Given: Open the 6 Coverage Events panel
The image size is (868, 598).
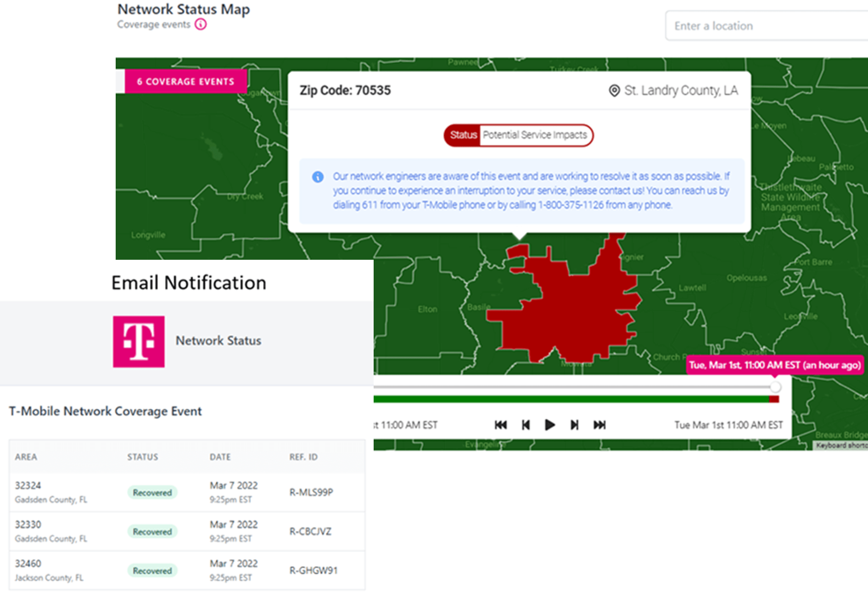Looking at the screenshot, I should click(x=185, y=82).
